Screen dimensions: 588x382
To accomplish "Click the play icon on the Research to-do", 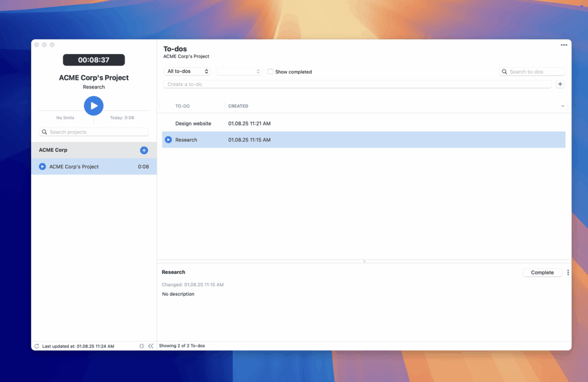I will click(x=168, y=140).
